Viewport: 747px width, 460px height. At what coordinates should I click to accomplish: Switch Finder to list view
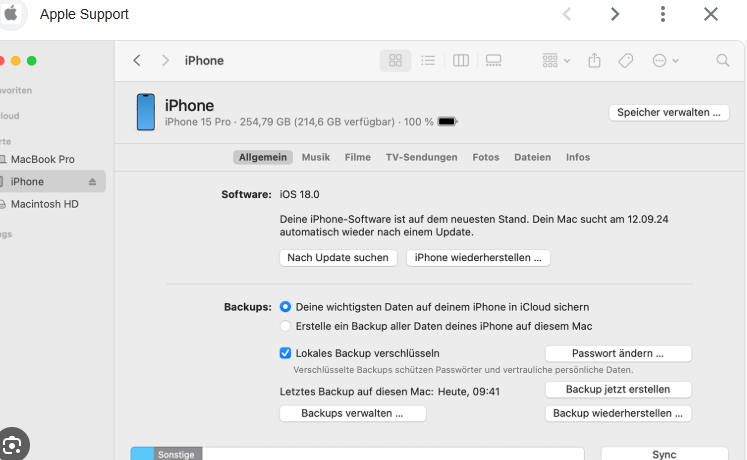click(x=428, y=61)
